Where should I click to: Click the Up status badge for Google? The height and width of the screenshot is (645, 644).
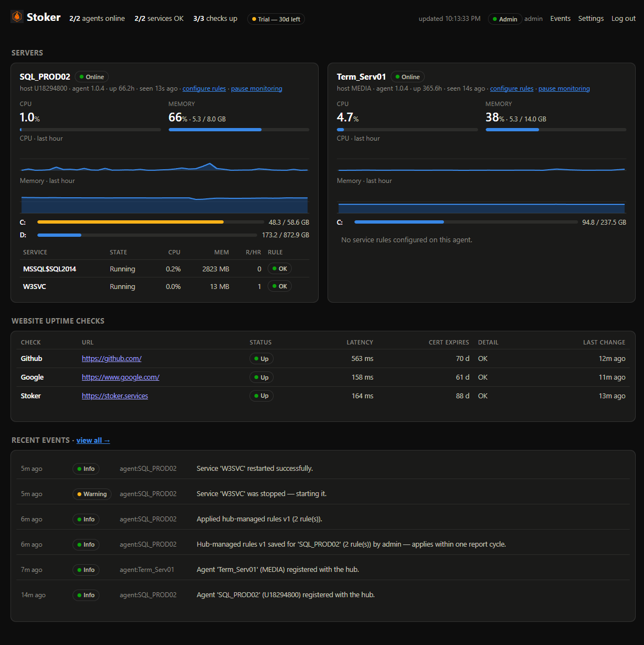click(x=262, y=377)
